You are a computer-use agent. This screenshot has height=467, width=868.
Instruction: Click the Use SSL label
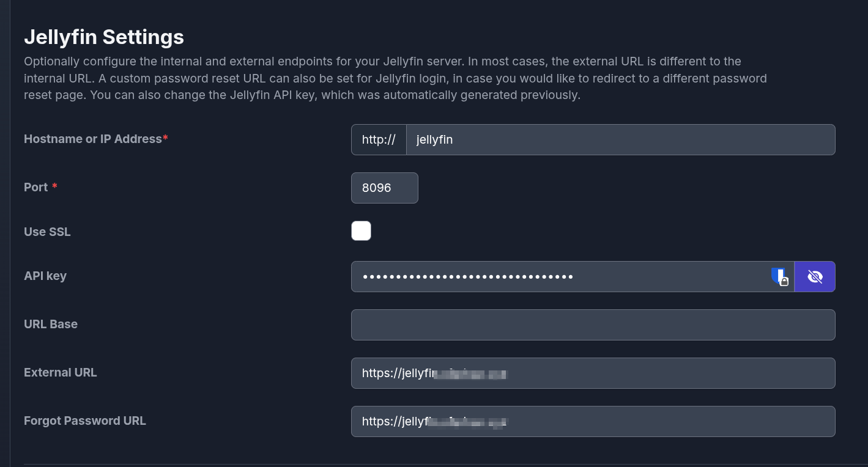[x=47, y=232]
